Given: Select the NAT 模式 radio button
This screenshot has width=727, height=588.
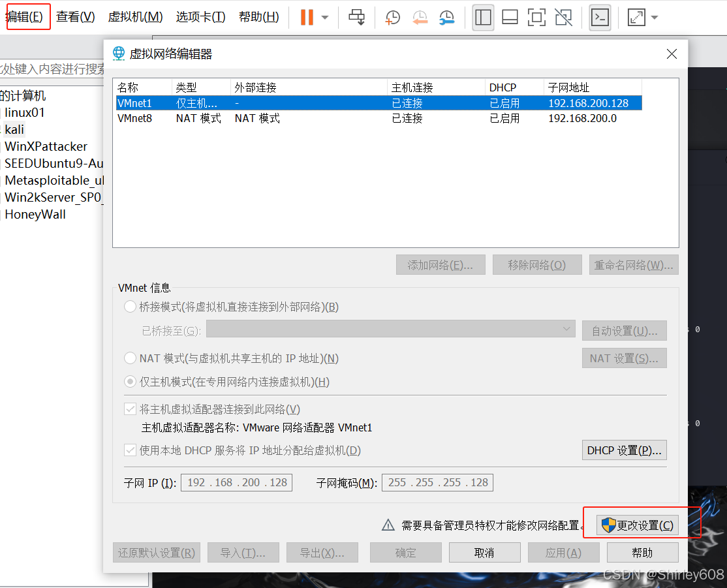Looking at the screenshot, I should click(131, 358).
